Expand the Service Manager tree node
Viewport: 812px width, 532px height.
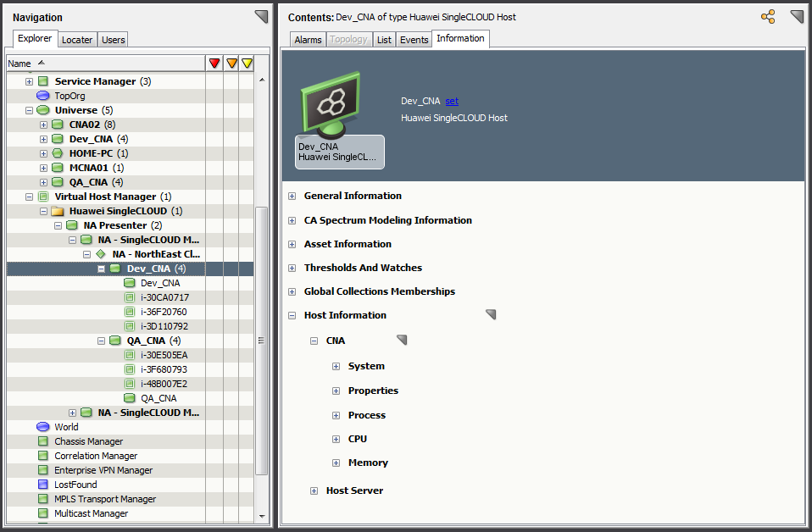[29, 82]
